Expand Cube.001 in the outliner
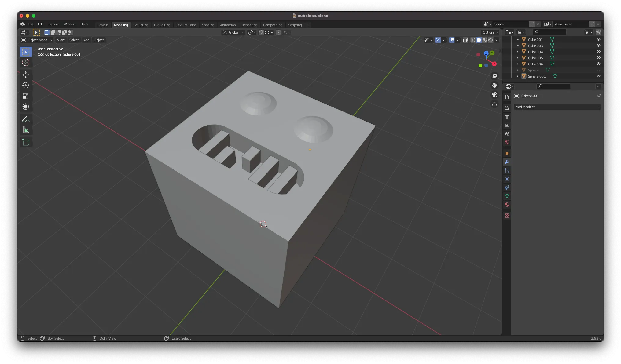Viewport: 621px width, 364px height. [518, 39]
